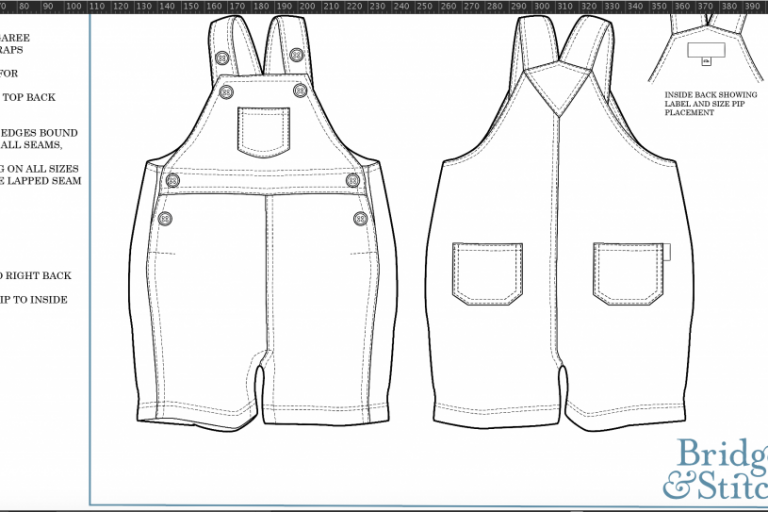
Task: Click the small label tab on the back pocket
Action: coord(667,252)
